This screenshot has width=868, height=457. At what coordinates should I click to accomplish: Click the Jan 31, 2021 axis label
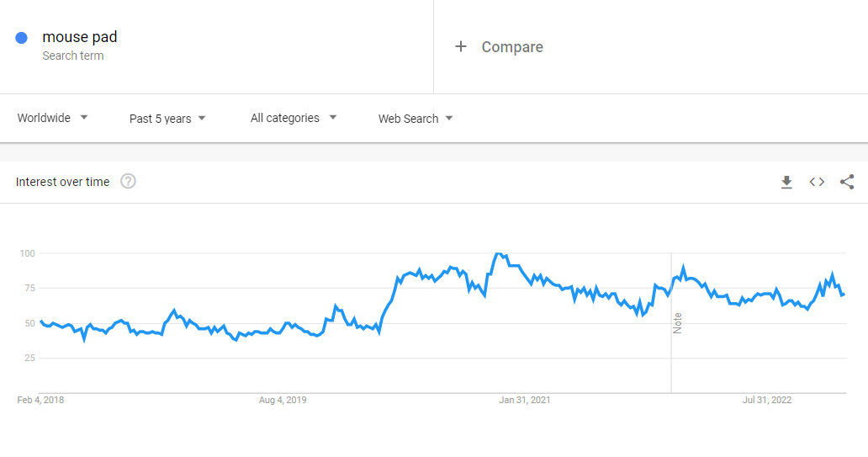coord(524,400)
